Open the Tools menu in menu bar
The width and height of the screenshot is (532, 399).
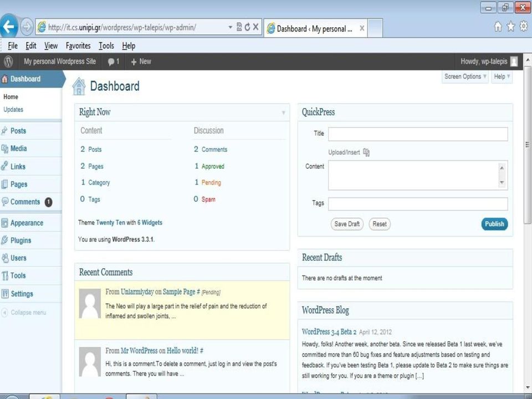pyautogui.click(x=106, y=46)
